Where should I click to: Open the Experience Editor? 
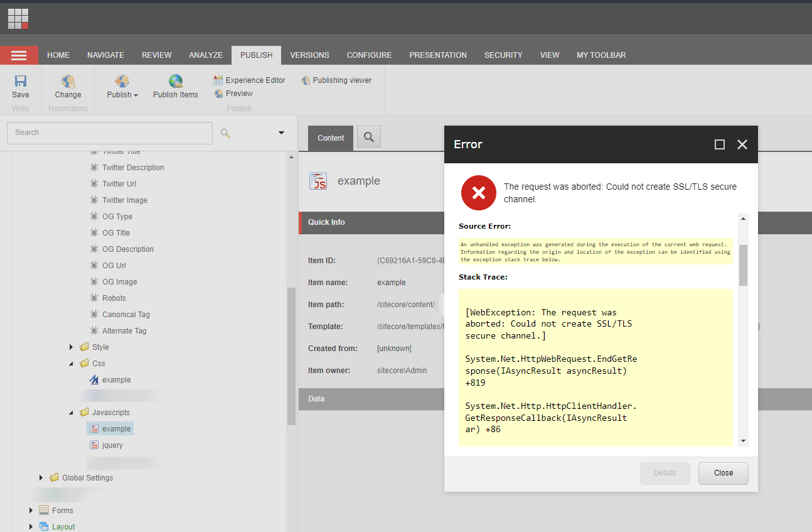pyautogui.click(x=249, y=80)
